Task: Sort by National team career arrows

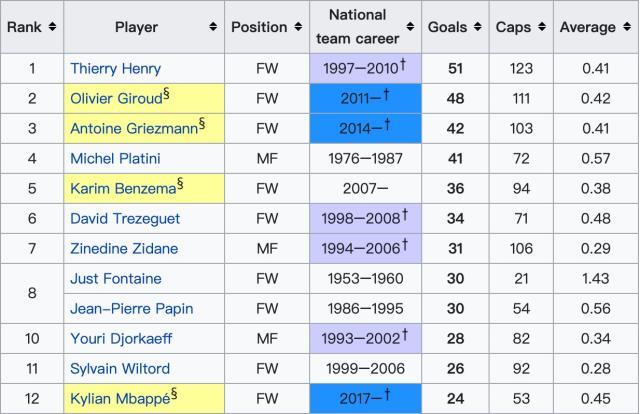Action: (409, 39)
